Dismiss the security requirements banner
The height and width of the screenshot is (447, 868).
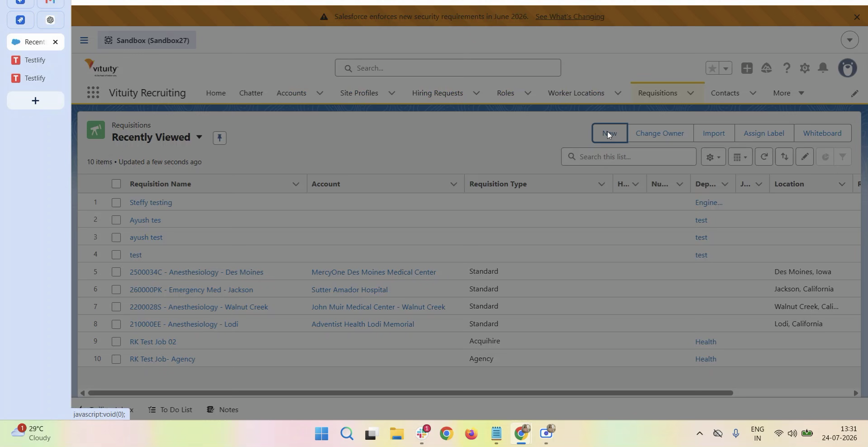(x=857, y=17)
